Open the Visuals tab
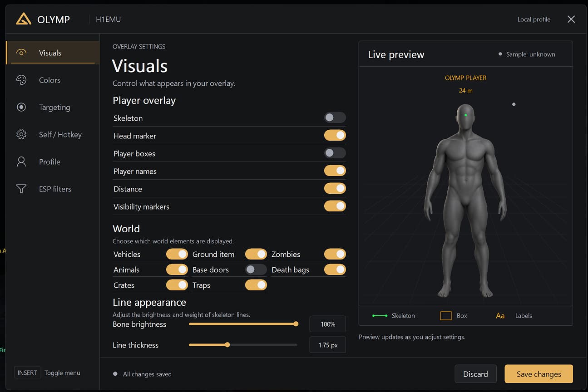This screenshot has height=392, width=588. [x=53, y=53]
